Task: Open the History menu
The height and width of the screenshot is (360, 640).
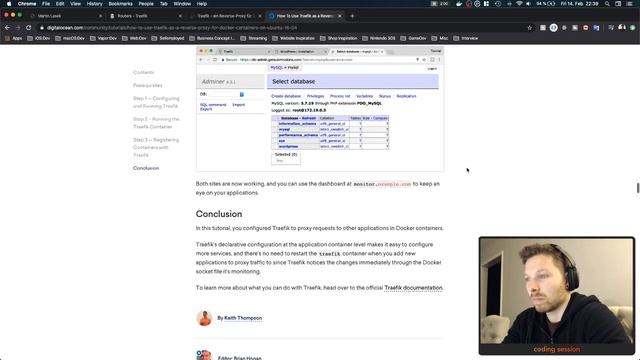Action: [x=94, y=4]
